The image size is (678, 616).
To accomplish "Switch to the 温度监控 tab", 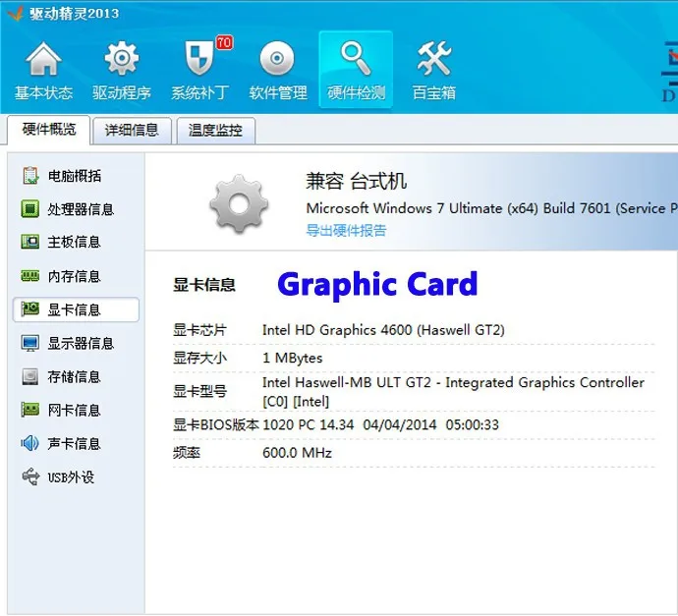I will coord(215,130).
